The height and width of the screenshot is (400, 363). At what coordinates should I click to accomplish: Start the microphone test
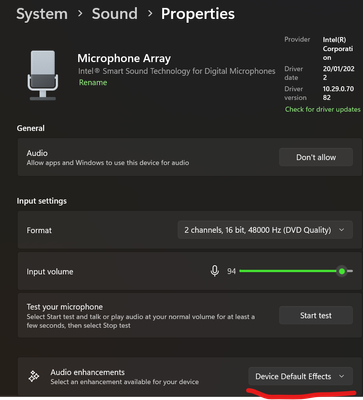(x=316, y=315)
